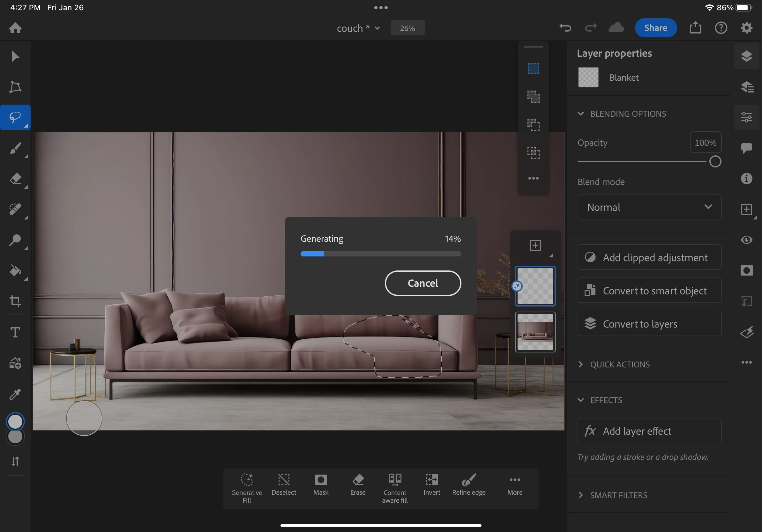The image size is (762, 532).
Task: Toggle layer visibility eye icon
Action: click(x=746, y=240)
